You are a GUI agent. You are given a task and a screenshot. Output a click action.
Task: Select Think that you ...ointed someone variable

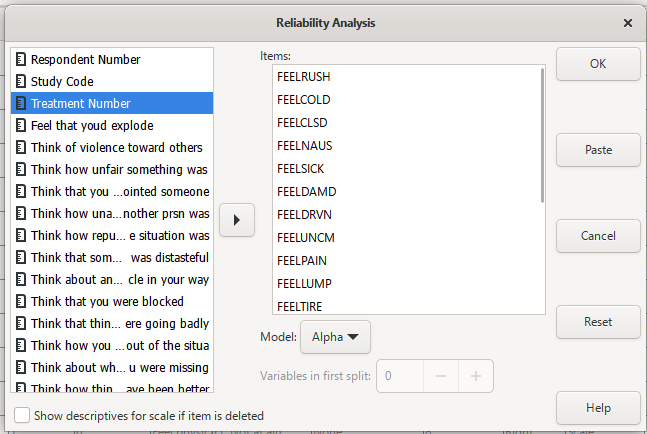112,191
